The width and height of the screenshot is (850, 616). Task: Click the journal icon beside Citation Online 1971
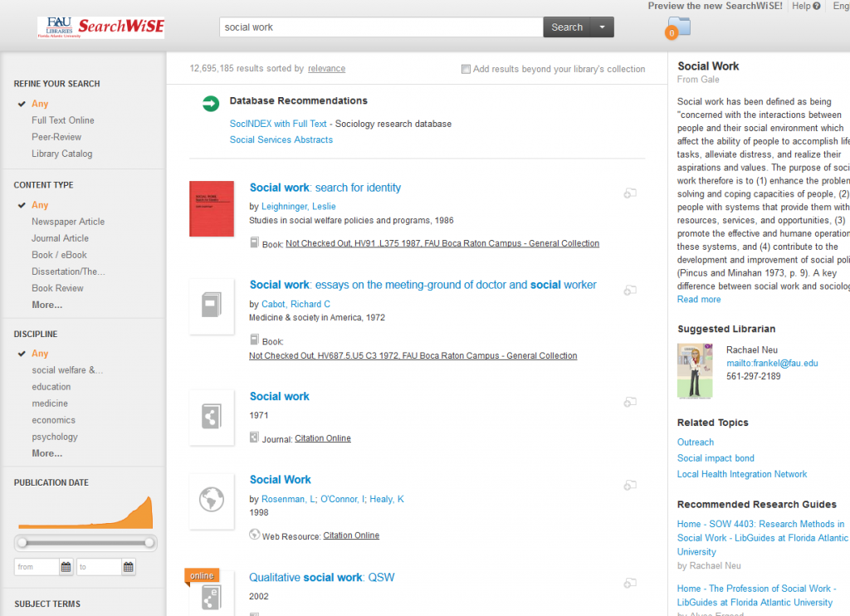[x=254, y=437]
